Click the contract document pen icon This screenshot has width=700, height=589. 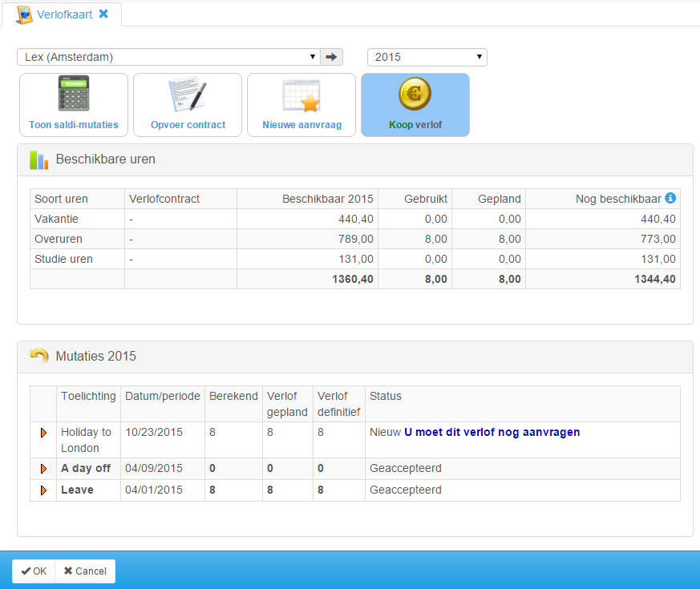click(x=188, y=95)
